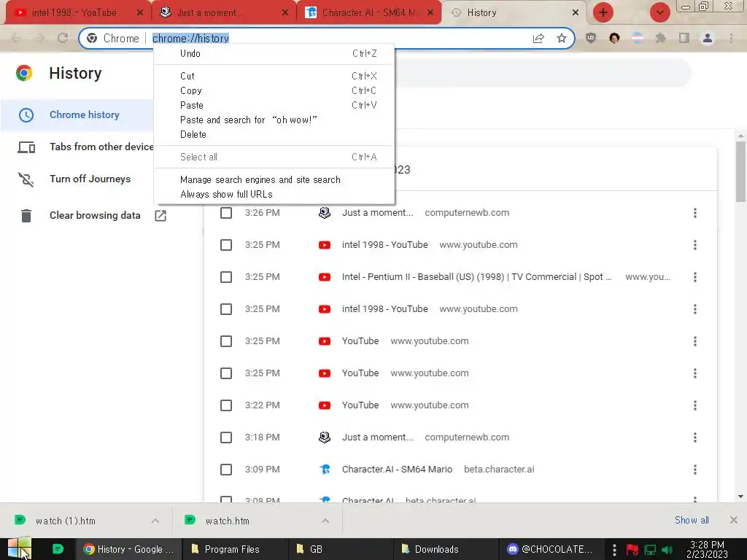Viewport: 747px width, 560px height.
Task: Bookmark this page with the star icon
Action: click(562, 38)
